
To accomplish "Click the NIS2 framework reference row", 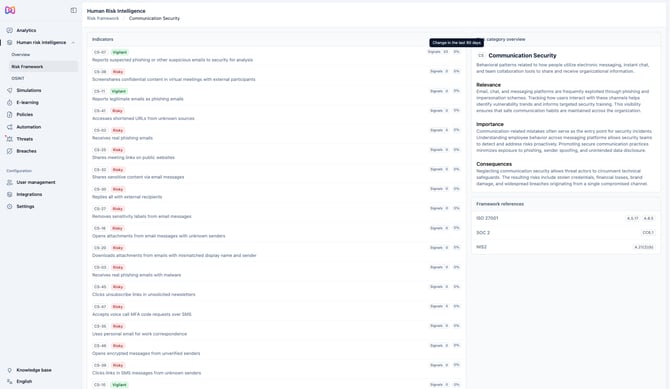I will [566, 247].
